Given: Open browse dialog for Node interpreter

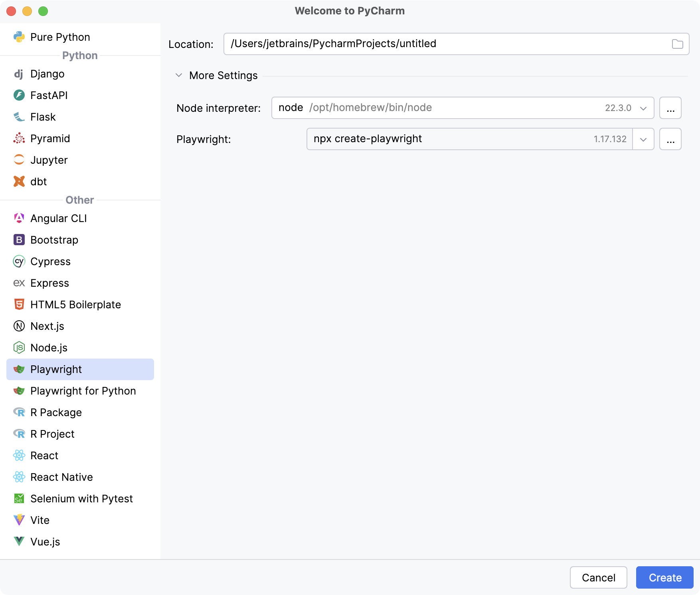Looking at the screenshot, I should pos(670,108).
